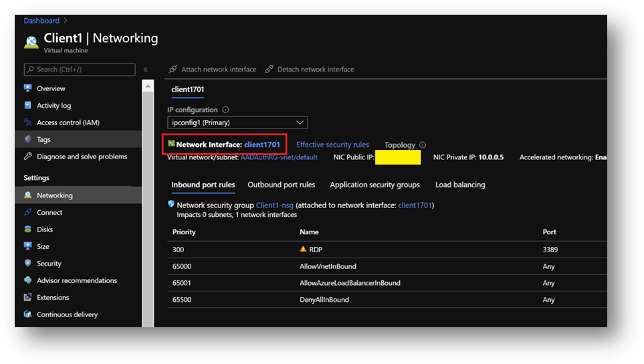Collapse the sidebar with double chevron
Image resolution: width=644 pixels, height=364 pixels.
[x=145, y=70]
